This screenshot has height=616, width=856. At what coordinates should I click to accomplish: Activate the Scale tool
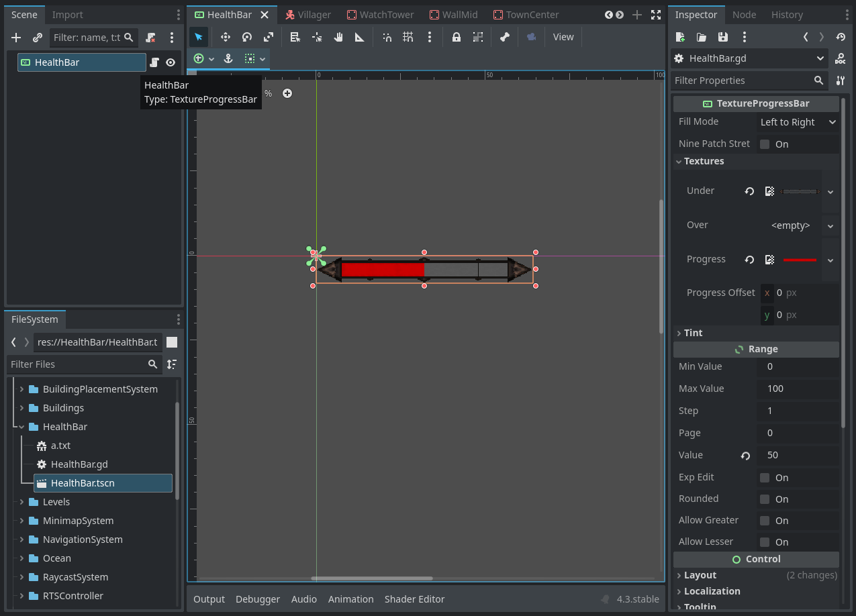269,37
